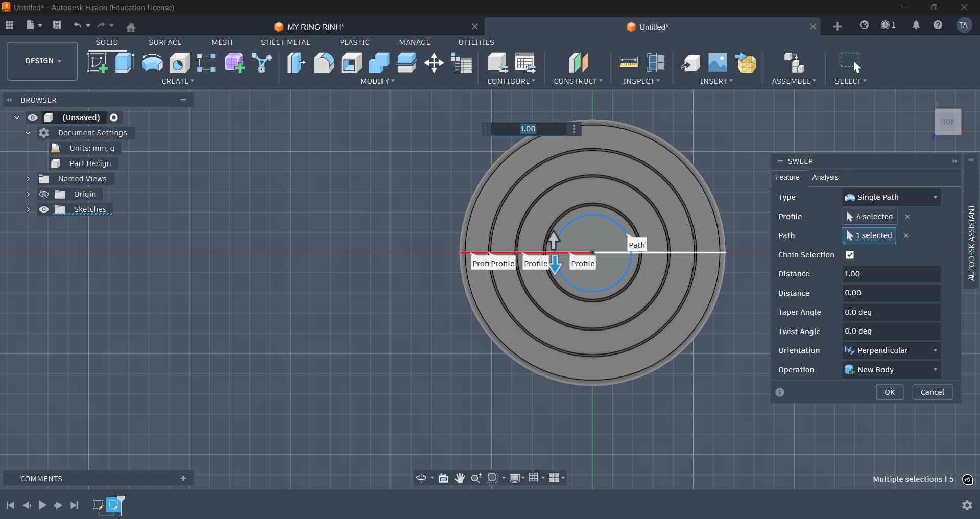Image resolution: width=980 pixels, height=519 pixels.
Task: Open the Type Single Path dropdown
Action: (x=891, y=197)
